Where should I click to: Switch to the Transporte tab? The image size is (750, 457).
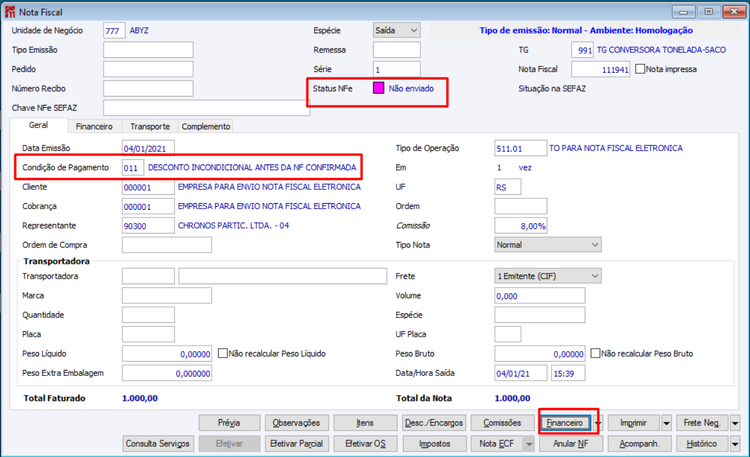point(150,126)
